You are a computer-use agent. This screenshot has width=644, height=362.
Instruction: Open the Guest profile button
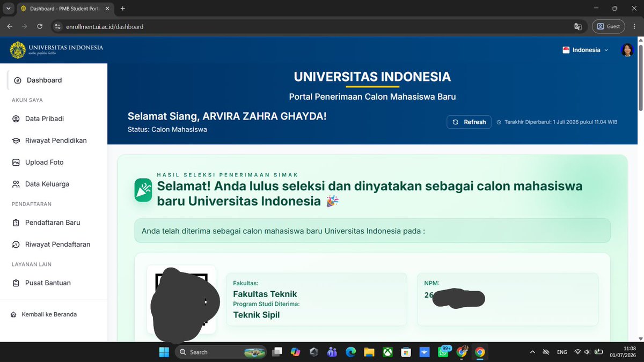pyautogui.click(x=609, y=26)
